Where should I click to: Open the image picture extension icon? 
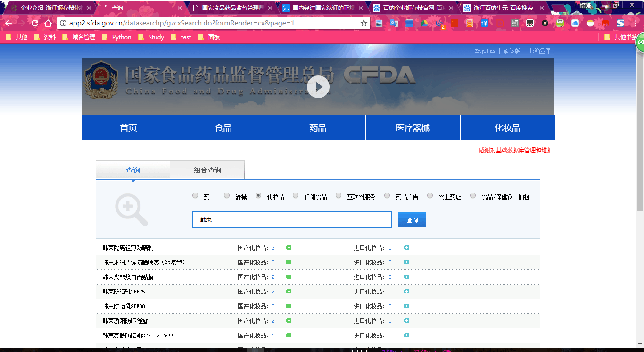point(379,23)
